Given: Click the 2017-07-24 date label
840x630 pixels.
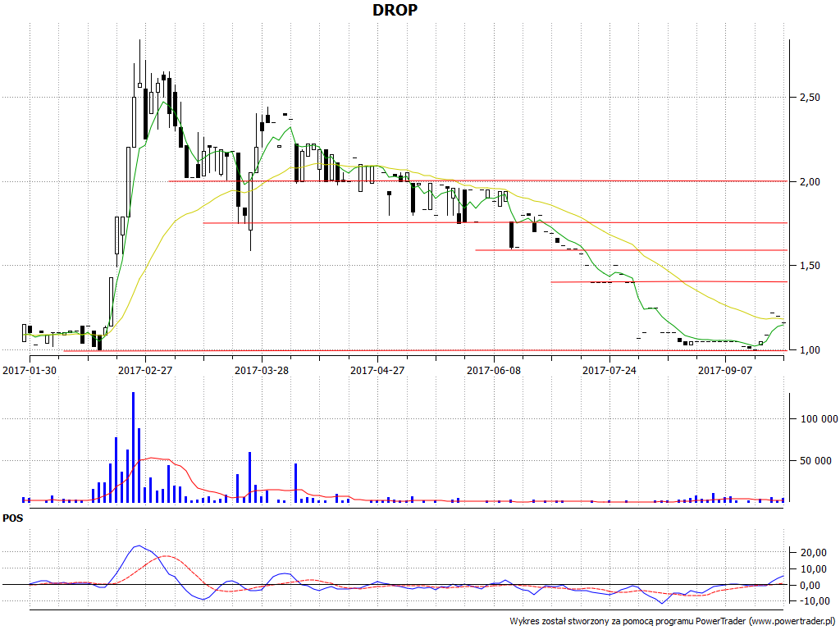Looking at the screenshot, I should [x=609, y=370].
